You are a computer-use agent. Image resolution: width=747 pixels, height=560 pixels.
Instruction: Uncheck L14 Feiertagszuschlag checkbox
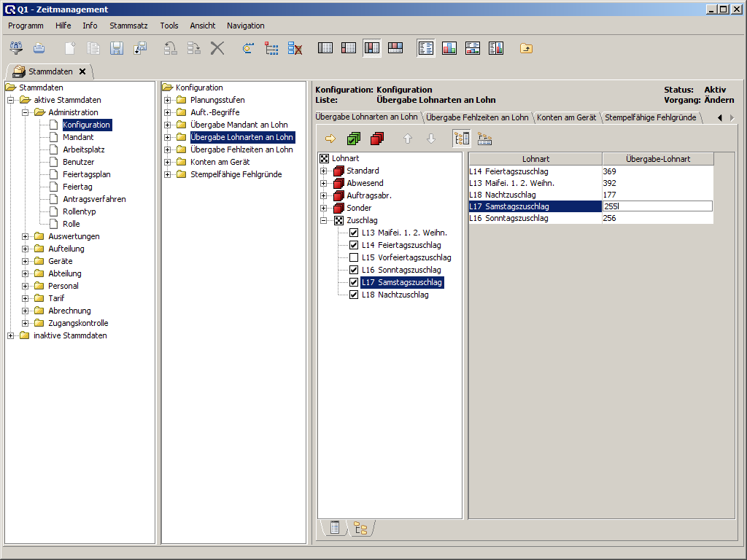tap(354, 245)
